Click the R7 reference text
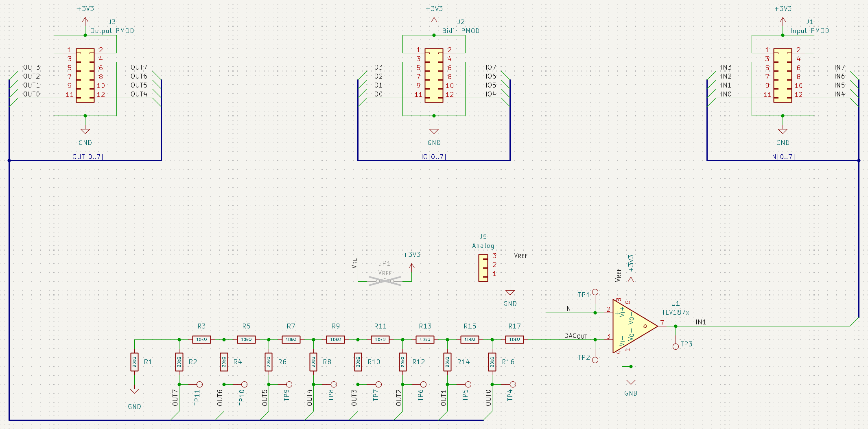The image size is (868, 429). pos(291,326)
